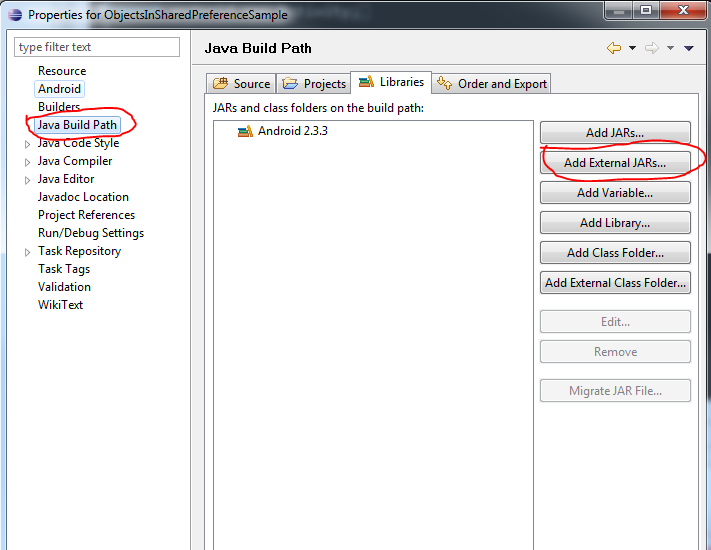Select WikiText tree item
711x550 pixels.
pos(60,305)
